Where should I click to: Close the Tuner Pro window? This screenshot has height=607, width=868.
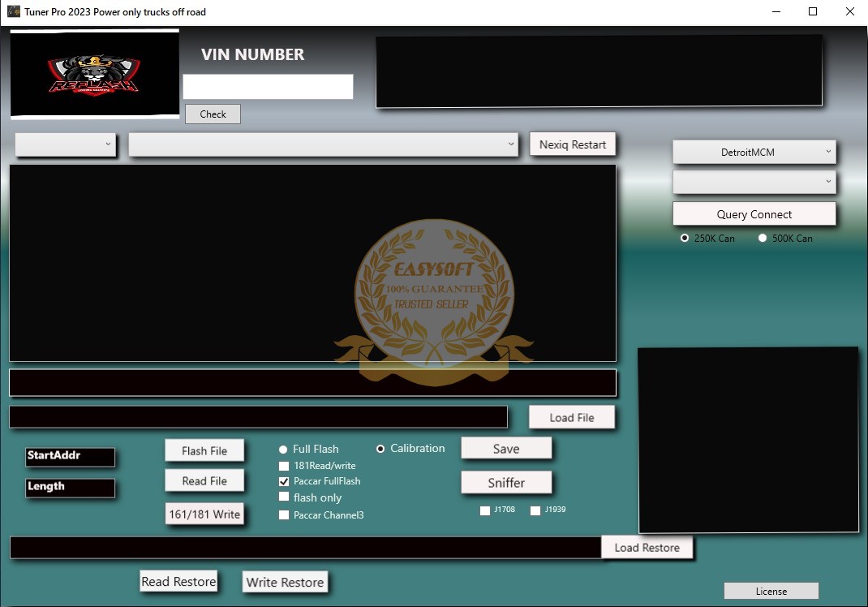[849, 11]
